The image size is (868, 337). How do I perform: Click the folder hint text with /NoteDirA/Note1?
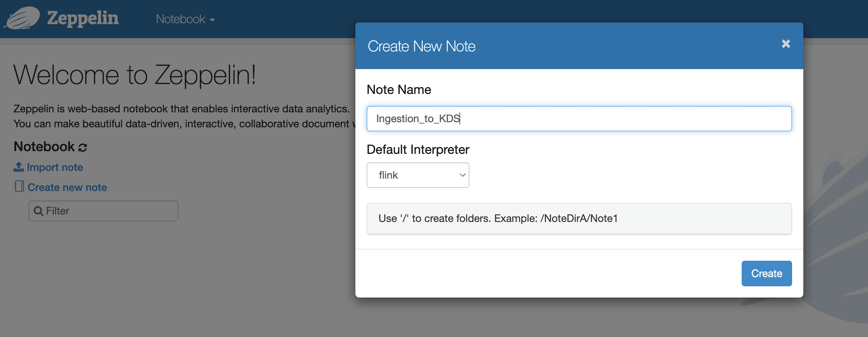(498, 218)
